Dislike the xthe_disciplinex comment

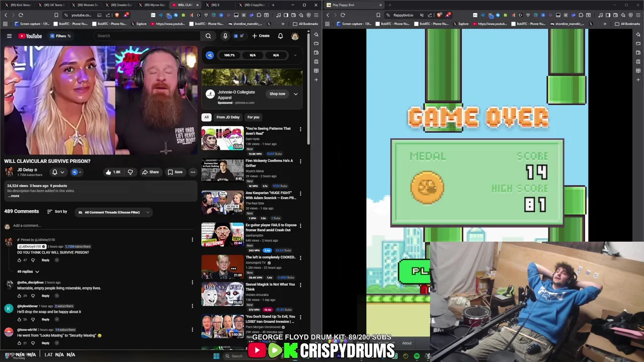33,296
